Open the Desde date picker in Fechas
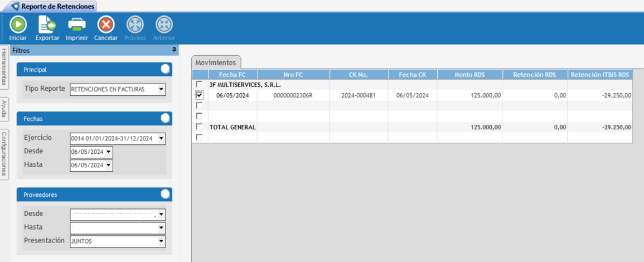This screenshot has height=262, width=644. coord(108,152)
